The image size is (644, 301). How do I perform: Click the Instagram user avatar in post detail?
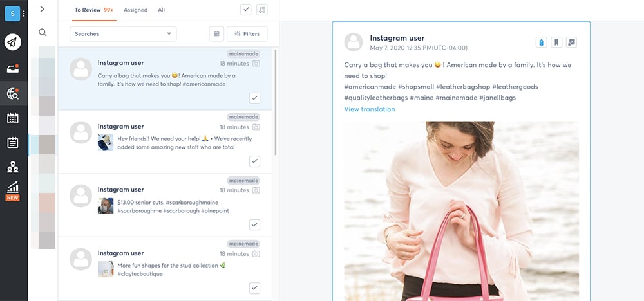point(354,42)
